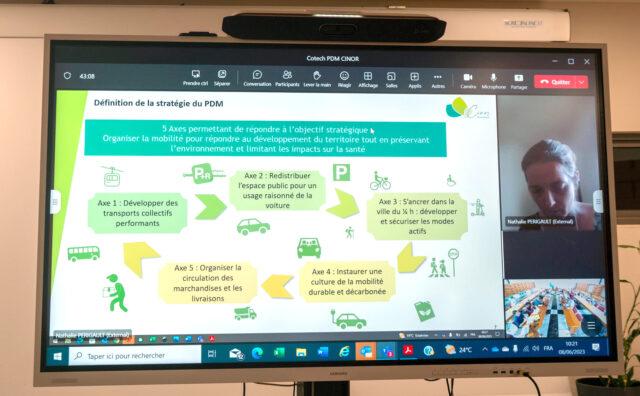This screenshot has width=640, height=396.
Task: Click the Taper ici pour rechercher box
Action: coord(135,356)
